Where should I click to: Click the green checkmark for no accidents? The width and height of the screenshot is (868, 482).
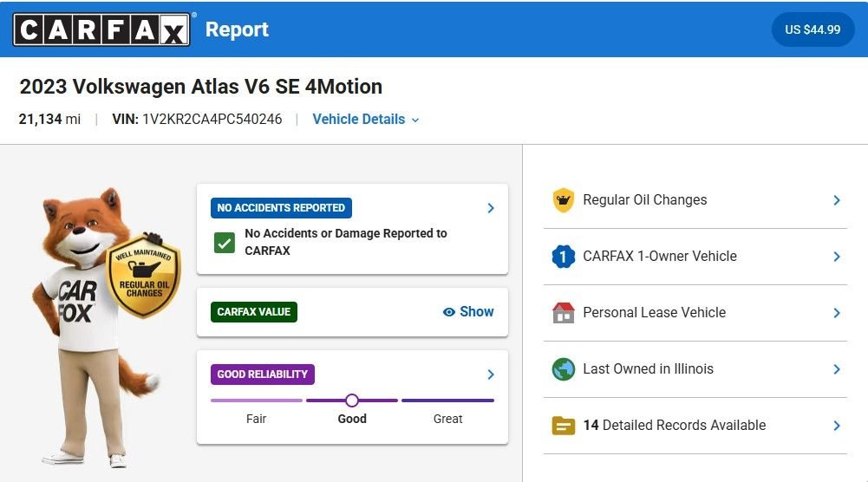(225, 243)
